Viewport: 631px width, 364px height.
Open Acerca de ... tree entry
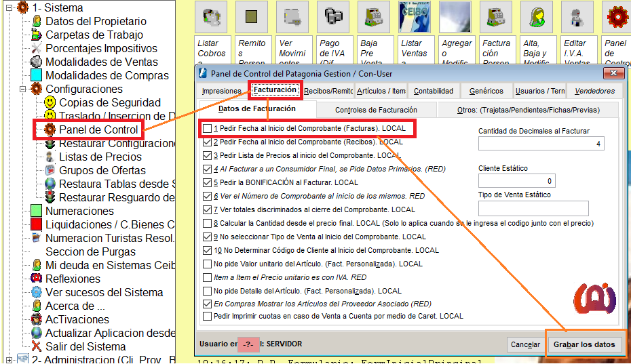pyautogui.click(x=75, y=306)
